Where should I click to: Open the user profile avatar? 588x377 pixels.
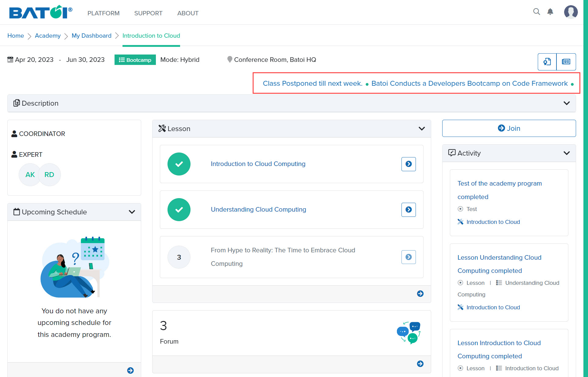[571, 12]
